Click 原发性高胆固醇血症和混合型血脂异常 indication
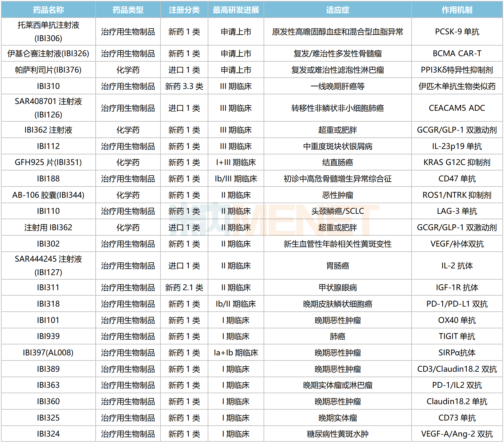Image resolution: width=504 pixels, height=443 pixels. (338, 31)
